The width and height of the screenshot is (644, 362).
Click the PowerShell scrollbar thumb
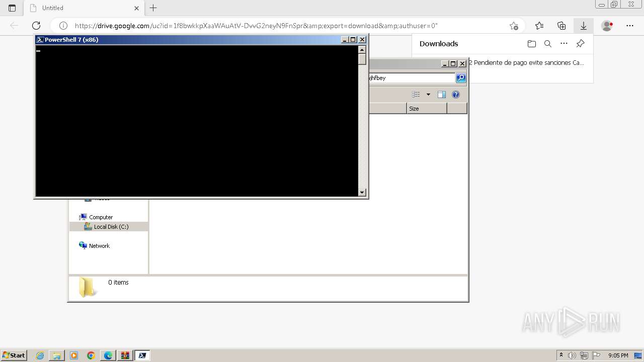pyautogui.click(x=362, y=59)
